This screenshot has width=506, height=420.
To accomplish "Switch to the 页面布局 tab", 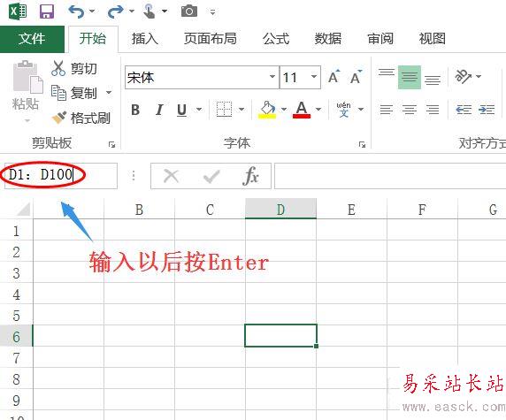I will (210, 39).
